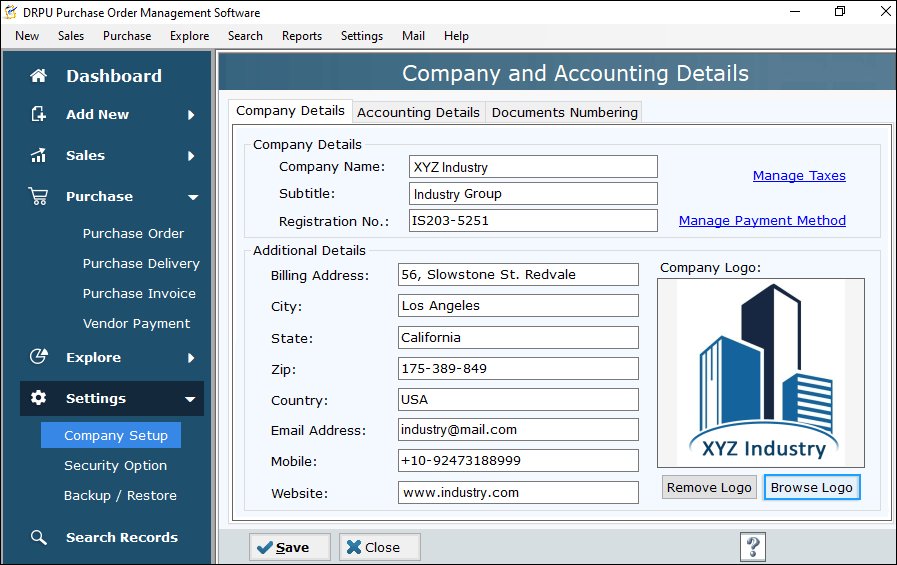Viewport: 897px width, 565px height.
Task: Select Company Setup in sidebar
Action: click(x=111, y=435)
